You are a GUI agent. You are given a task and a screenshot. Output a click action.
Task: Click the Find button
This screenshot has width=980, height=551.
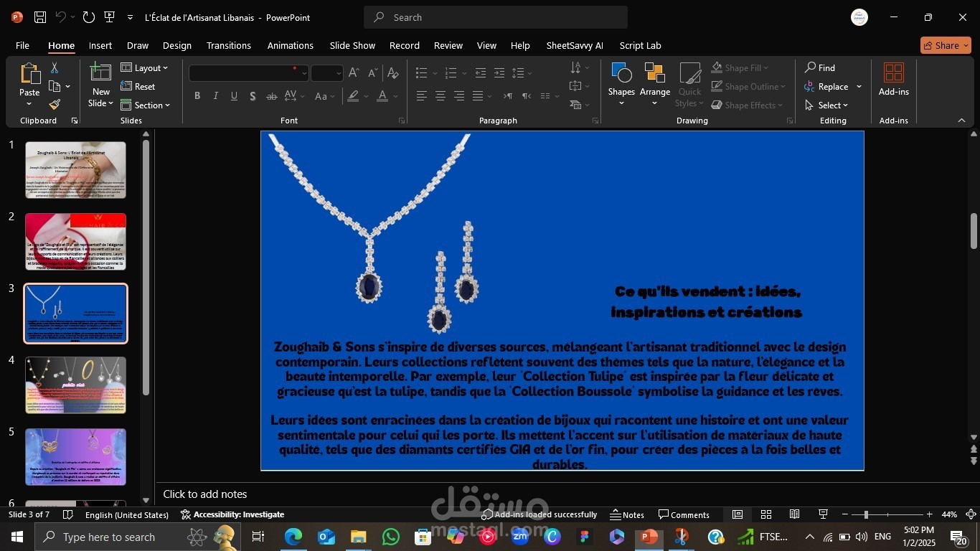pos(820,67)
